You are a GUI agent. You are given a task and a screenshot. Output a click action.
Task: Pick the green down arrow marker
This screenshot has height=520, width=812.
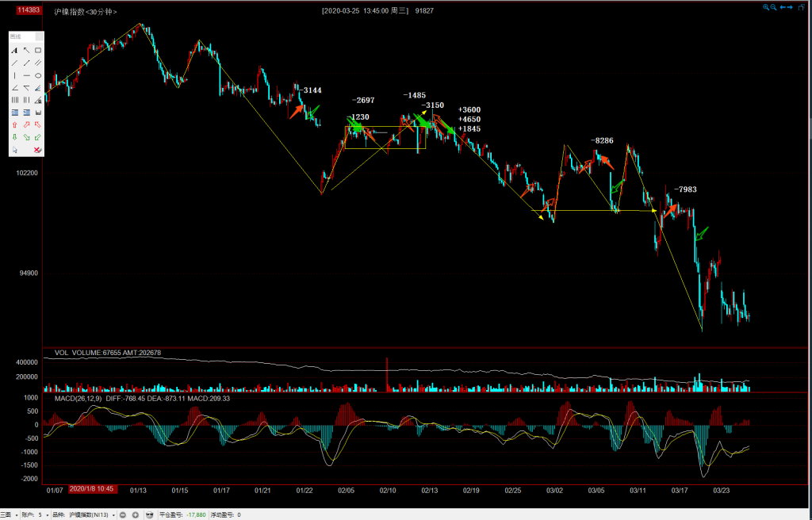(14, 137)
